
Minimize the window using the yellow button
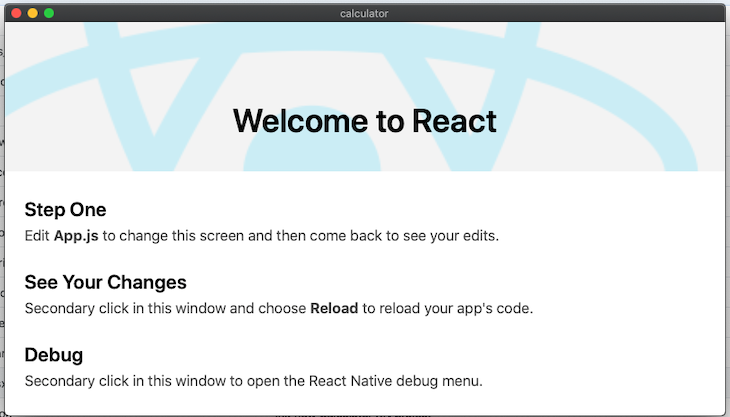(32, 13)
